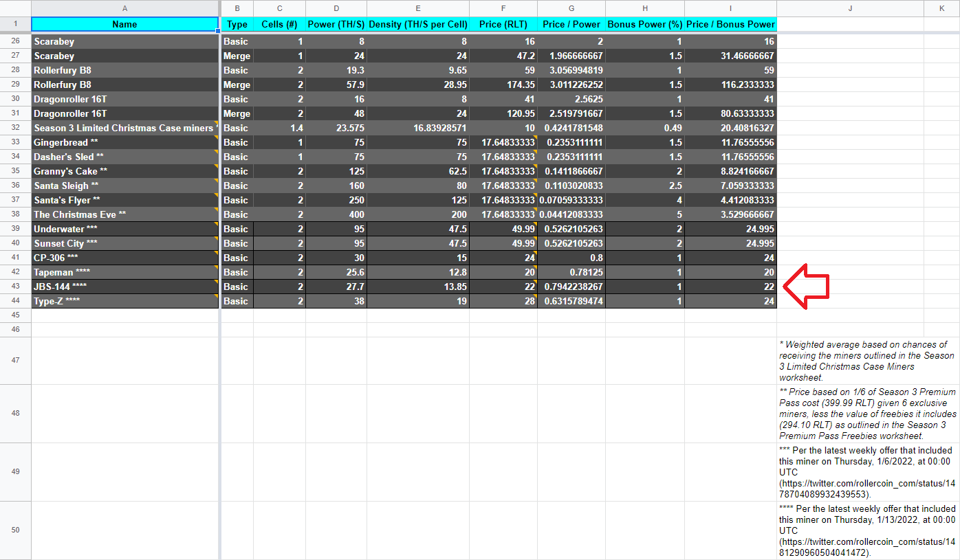Click the 'Type' header cell
The height and width of the screenshot is (560, 960).
(237, 24)
